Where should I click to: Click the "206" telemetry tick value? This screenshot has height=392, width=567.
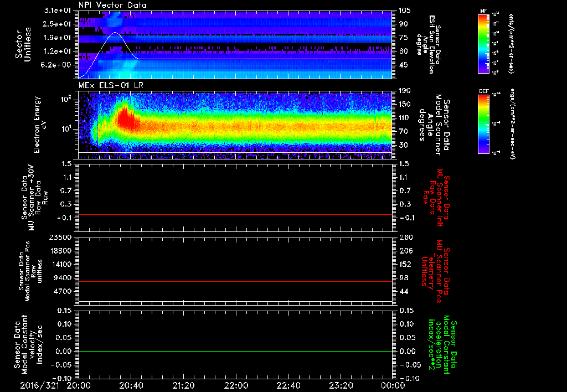pyautogui.click(x=405, y=251)
